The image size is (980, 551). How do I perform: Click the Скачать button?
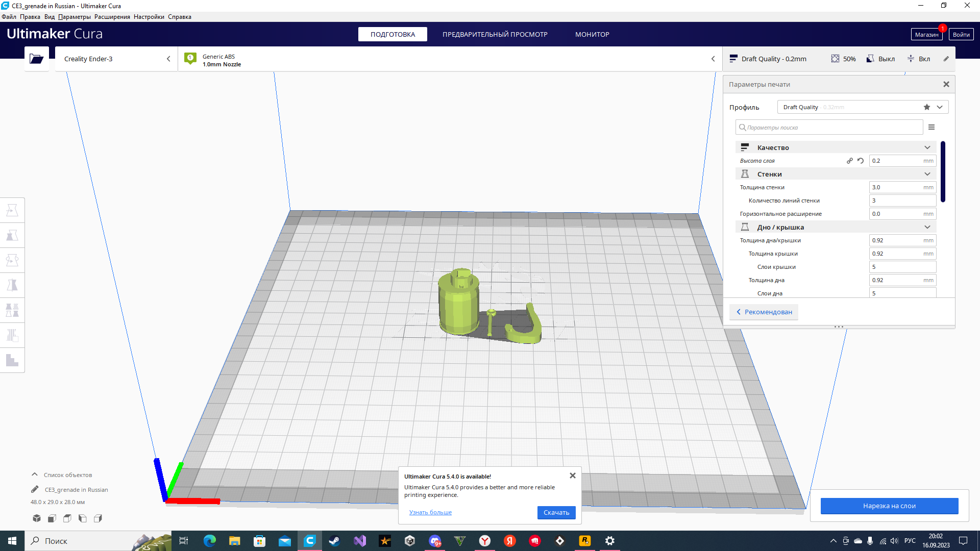[x=556, y=512]
